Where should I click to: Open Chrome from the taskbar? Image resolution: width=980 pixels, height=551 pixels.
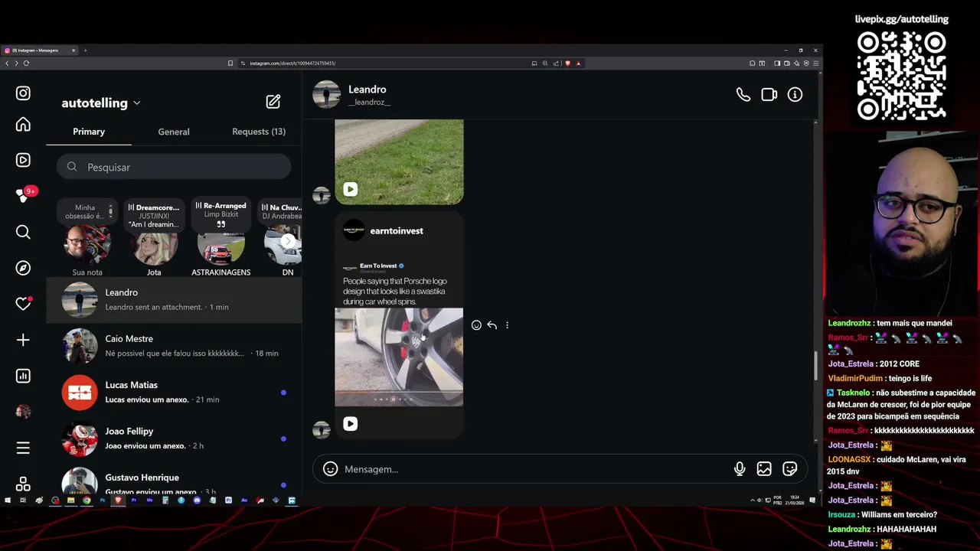[x=87, y=500]
